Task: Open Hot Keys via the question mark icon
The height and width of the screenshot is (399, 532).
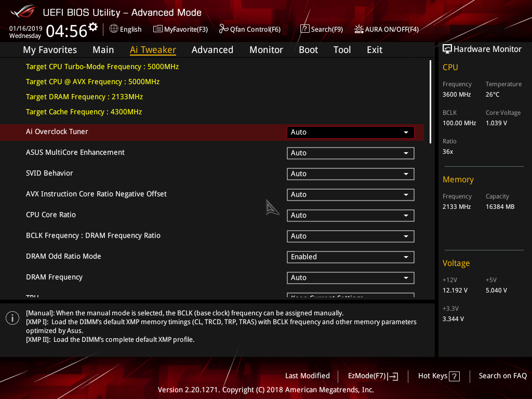Action: 454,376
